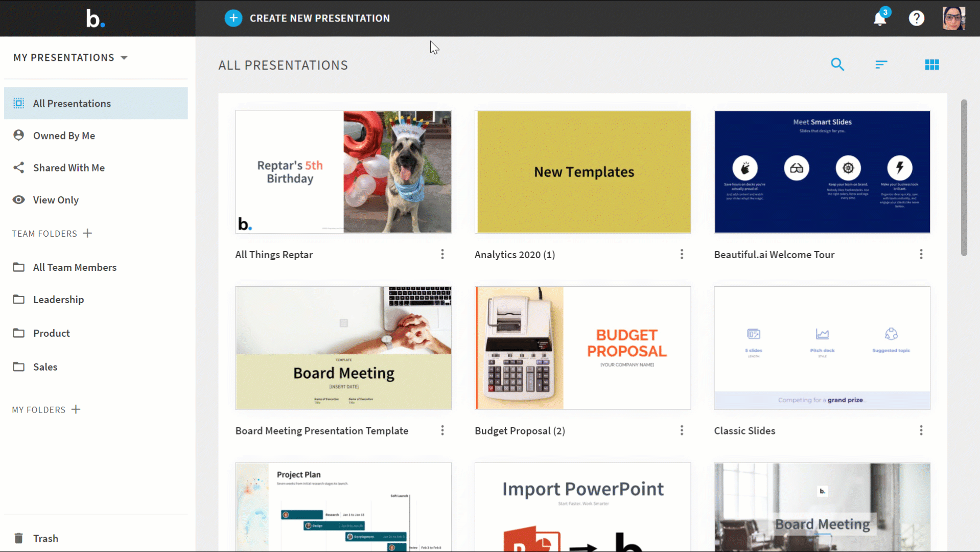Click the Board Meeting Presentation Template title
The height and width of the screenshot is (552, 980).
(x=322, y=431)
